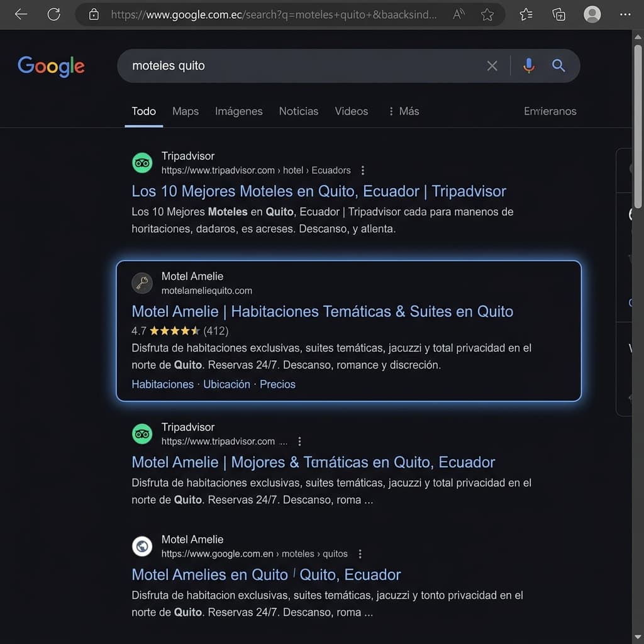Open the Ubicación sitelink
This screenshot has width=644, height=644.
coord(226,384)
